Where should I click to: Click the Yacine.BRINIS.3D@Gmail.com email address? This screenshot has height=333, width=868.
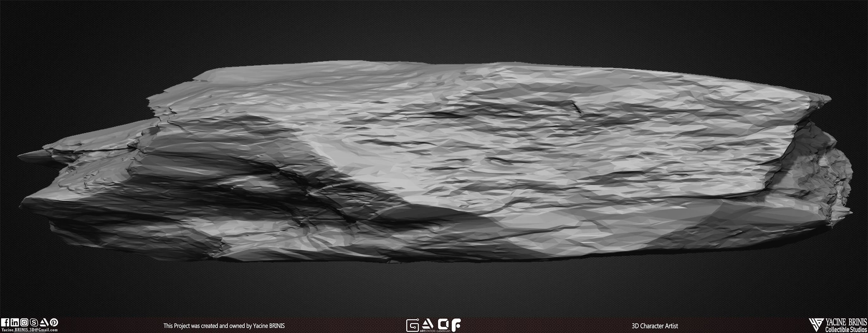pos(29,330)
